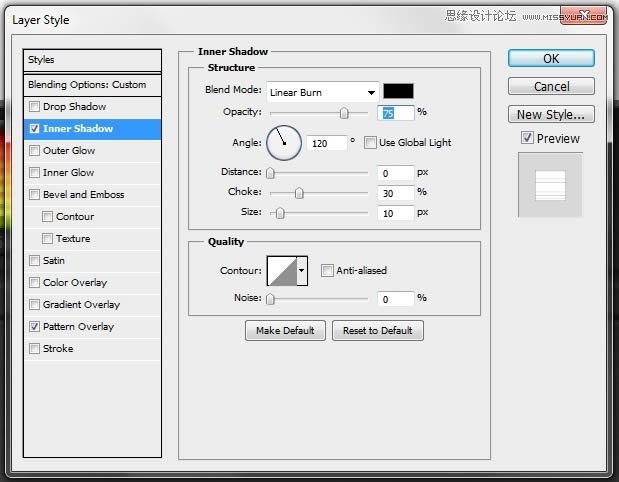This screenshot has height=482, width=619.
Task: Uncheck the Pattern Overlay checkbox
Action: coord(34,326)
